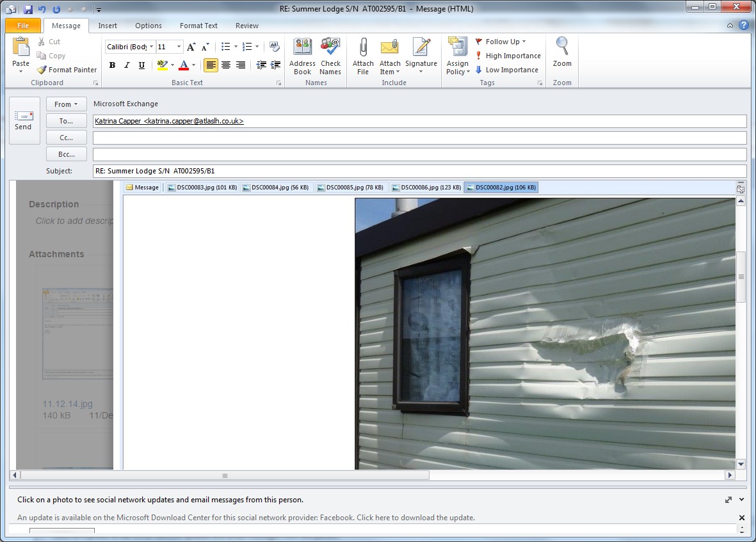
Task: Click the Cc... button
Action: [67, 138]
